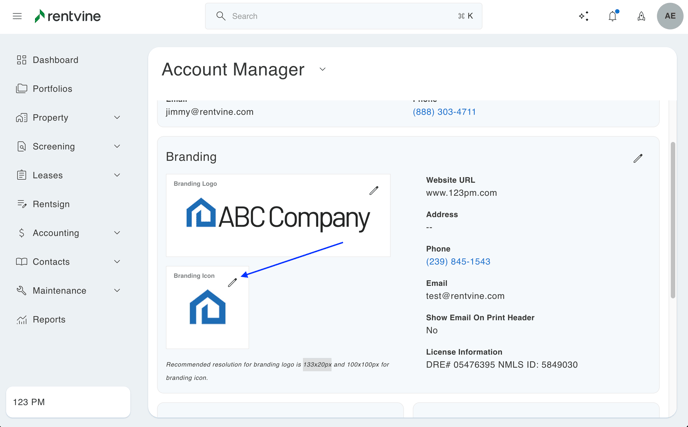Expand the Screening menu chevron
This screenshot has width=688, height=427.
point(117,147)
